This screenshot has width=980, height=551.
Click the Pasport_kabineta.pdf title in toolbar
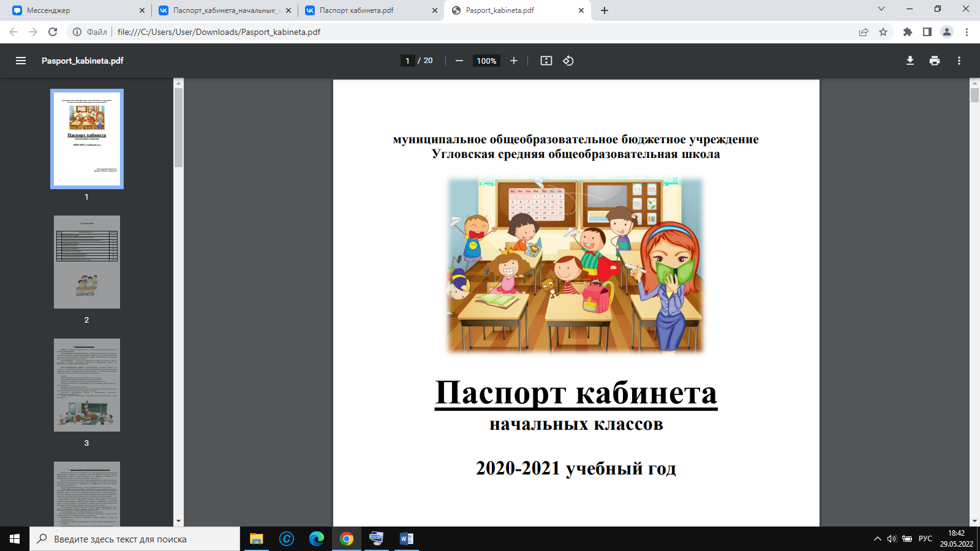pyautogui.click(x=83, y=61)
